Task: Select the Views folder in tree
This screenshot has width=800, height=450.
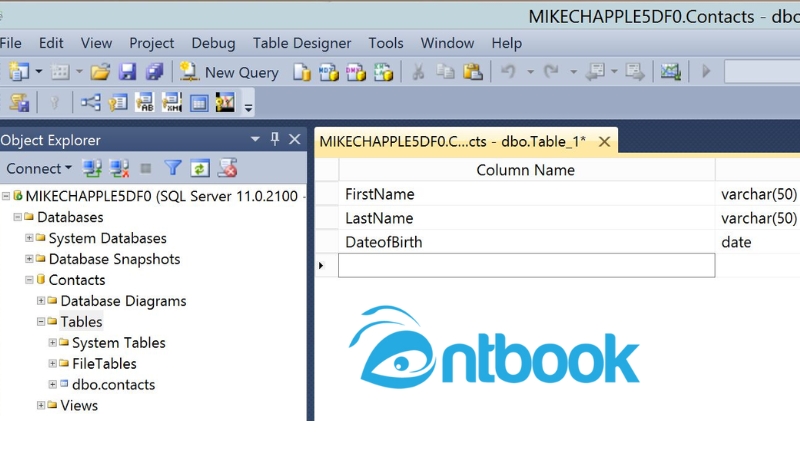Action: point(79,405)
